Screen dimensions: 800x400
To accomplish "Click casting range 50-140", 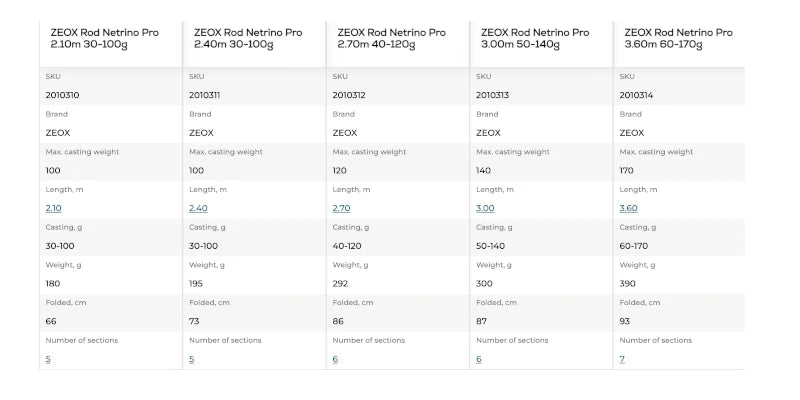I will click(x=490, y=246).
